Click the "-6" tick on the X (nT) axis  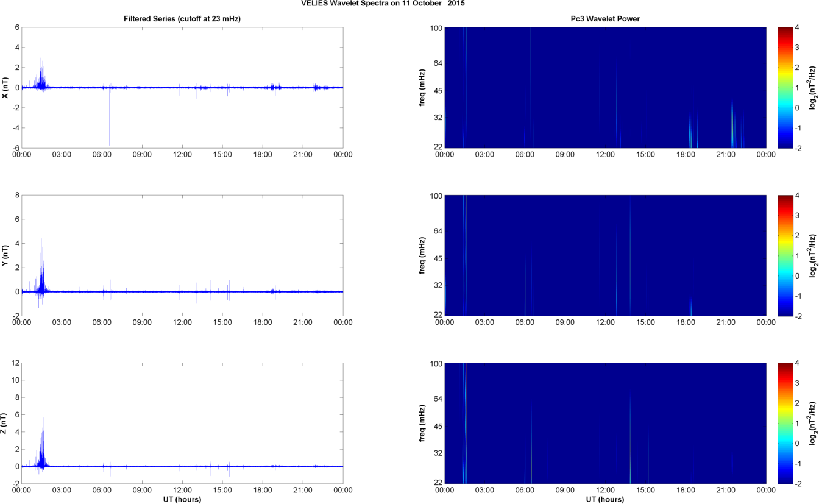coord(16,147)
